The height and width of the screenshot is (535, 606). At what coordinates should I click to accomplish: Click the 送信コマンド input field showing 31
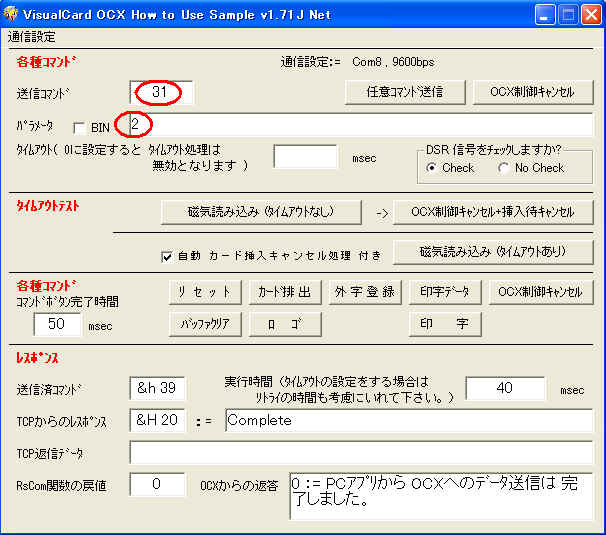coord(161,92)
